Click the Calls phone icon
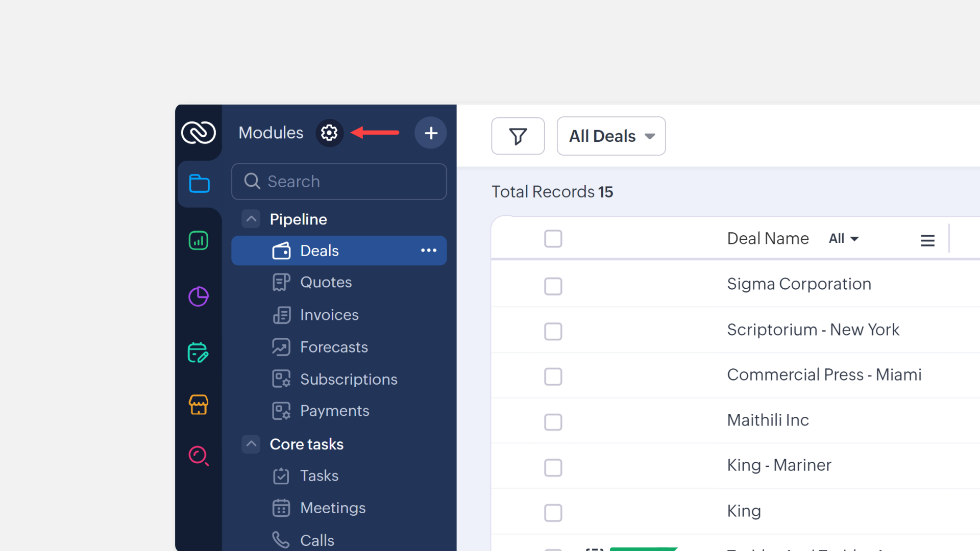This screenshot has height=551, width=980. point(281,540)
